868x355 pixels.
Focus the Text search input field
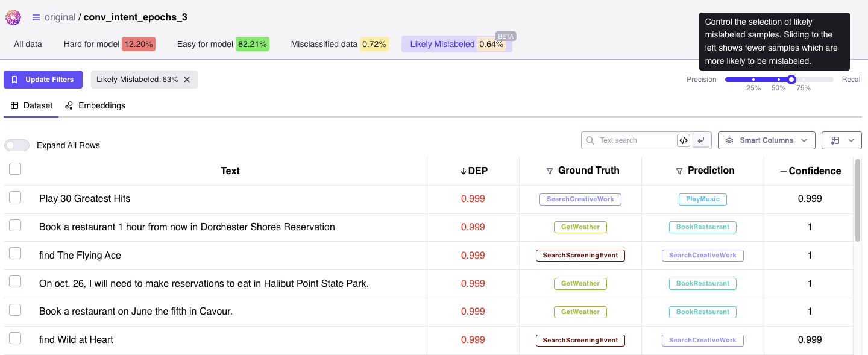pyautogui.click(x=636, y=140)
